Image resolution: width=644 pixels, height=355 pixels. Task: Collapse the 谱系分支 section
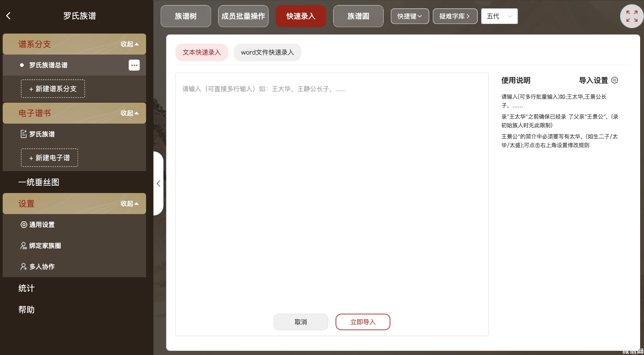pos(129,44)
